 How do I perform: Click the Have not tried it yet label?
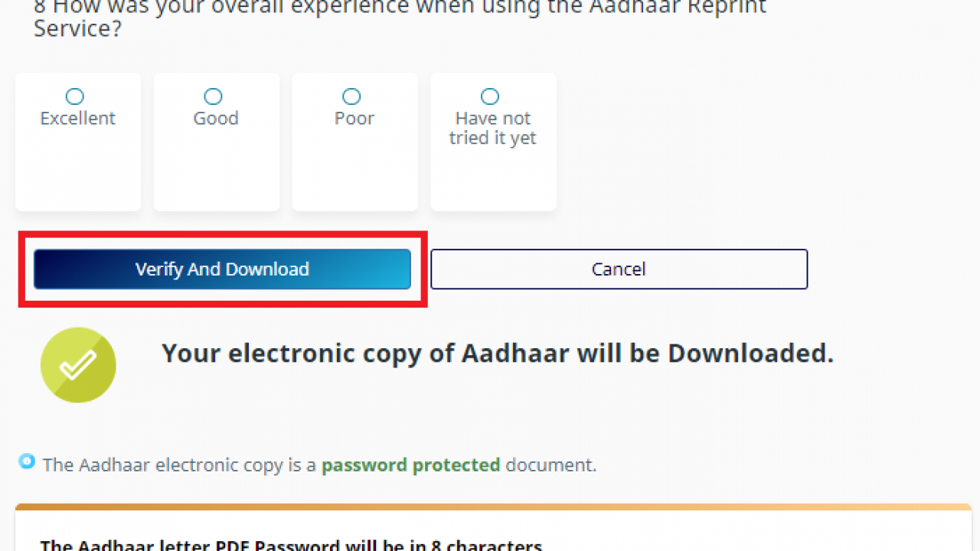pos(493,129)
